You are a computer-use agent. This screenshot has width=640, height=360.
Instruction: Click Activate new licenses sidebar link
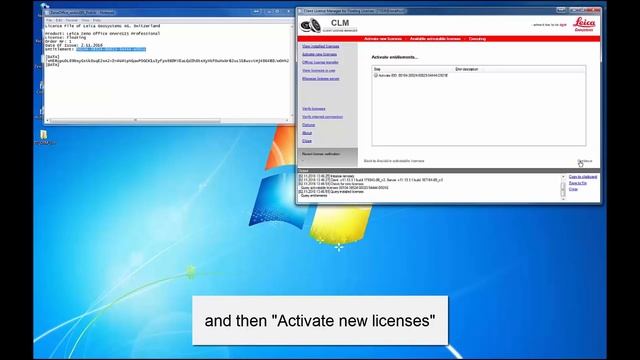pos(320,54)
